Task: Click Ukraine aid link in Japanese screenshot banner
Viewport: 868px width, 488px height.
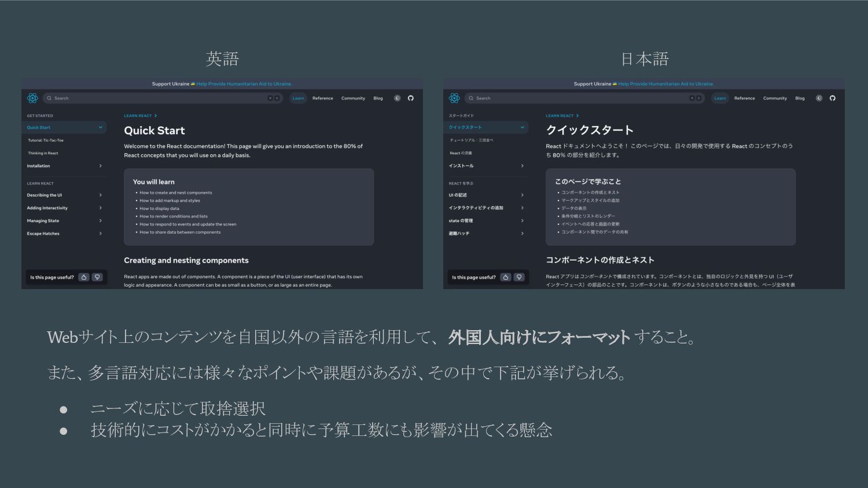Action: click(x=666, y=84)
